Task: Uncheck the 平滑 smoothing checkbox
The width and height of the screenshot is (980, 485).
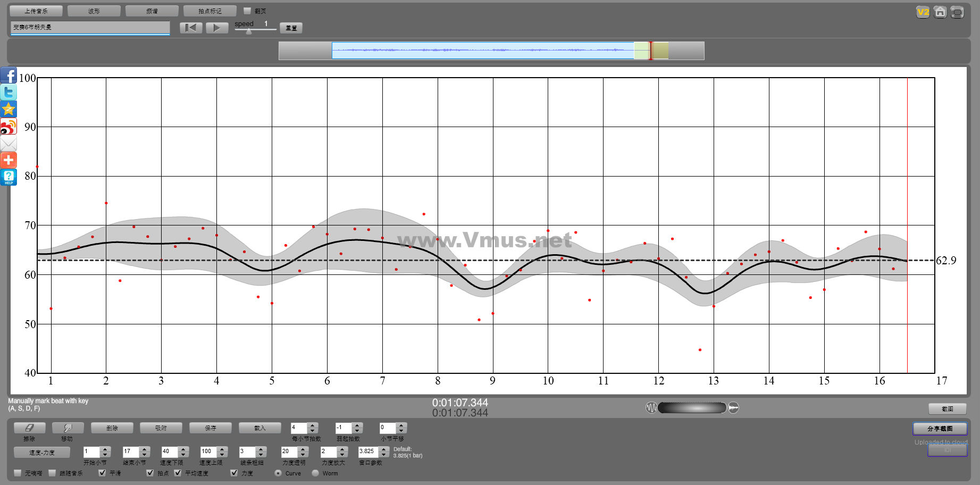Action: [x=102, y=473]
